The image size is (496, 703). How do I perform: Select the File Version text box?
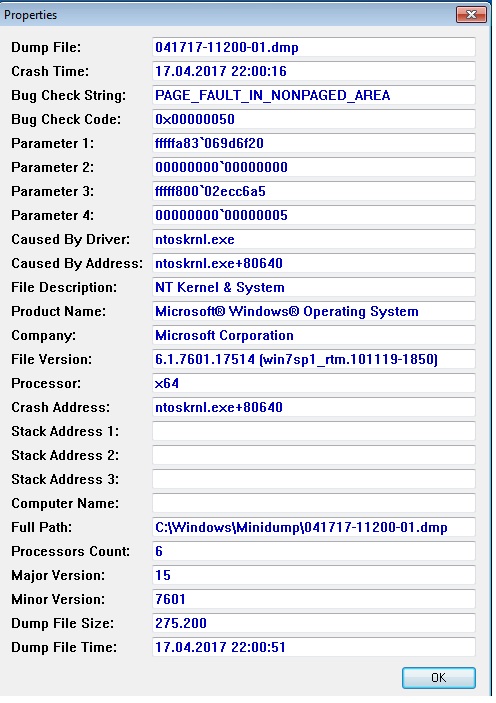[313, 359]
